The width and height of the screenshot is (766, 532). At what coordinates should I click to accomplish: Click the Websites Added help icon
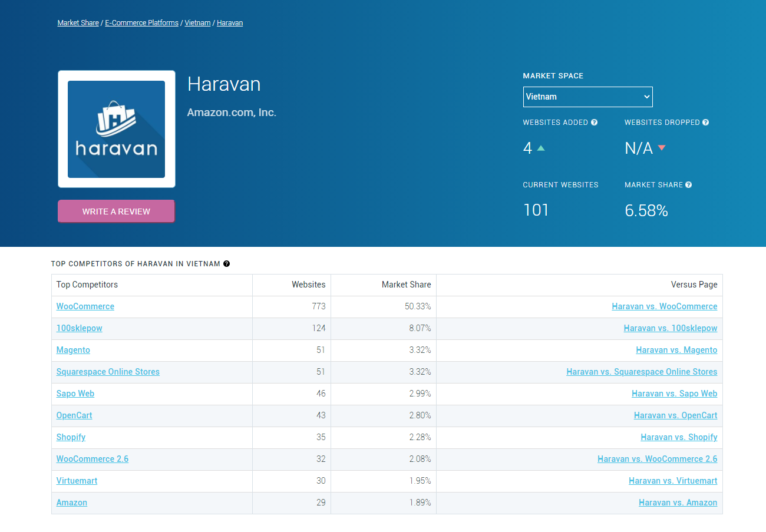(x=594, y=123)
